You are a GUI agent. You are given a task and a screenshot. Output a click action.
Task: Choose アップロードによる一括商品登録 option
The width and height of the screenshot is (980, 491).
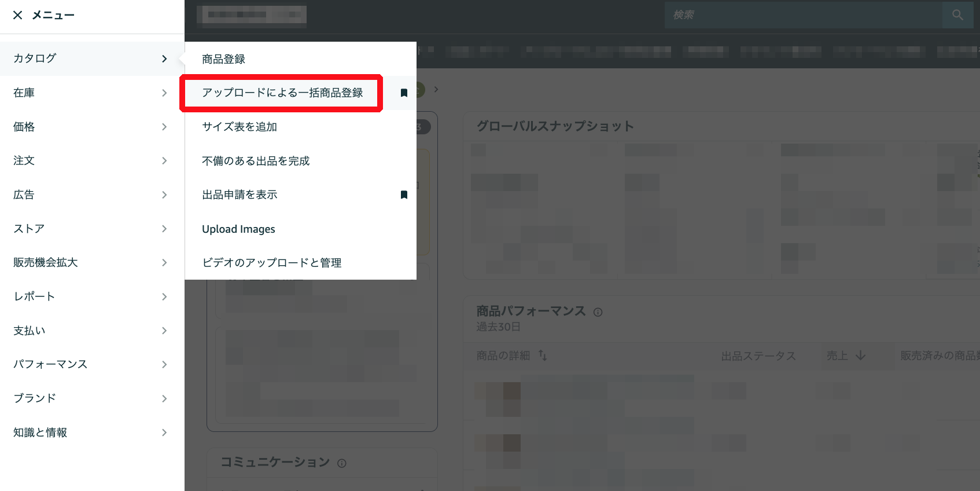pos(282,93)
